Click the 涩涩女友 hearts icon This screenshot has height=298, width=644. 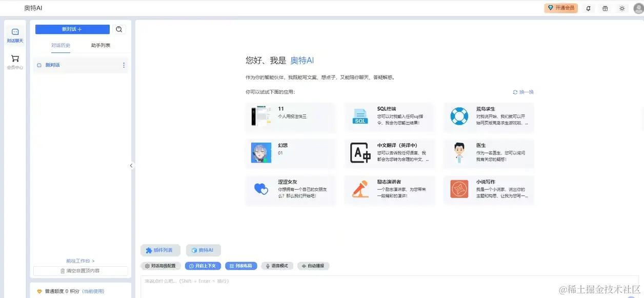(261, 189)
